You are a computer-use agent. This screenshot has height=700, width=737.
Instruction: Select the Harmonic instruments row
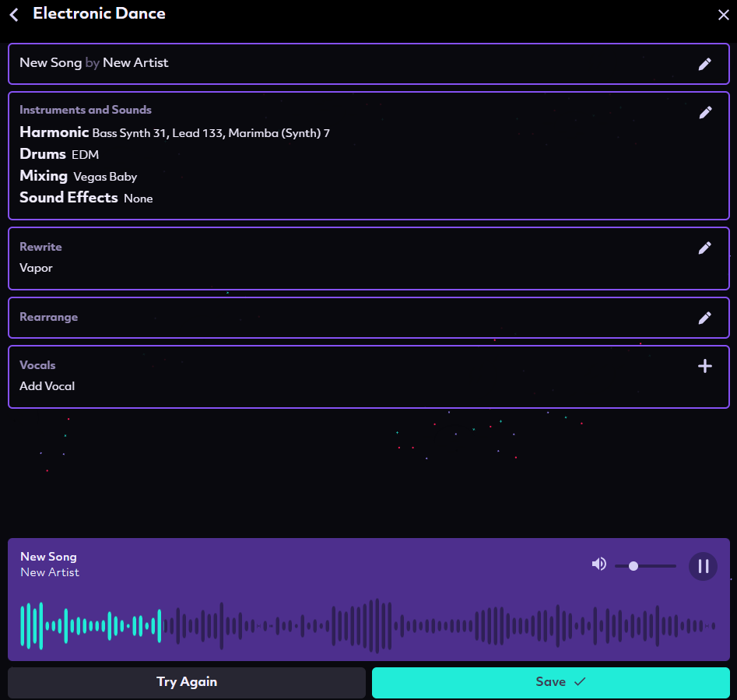tap(174, 133)
